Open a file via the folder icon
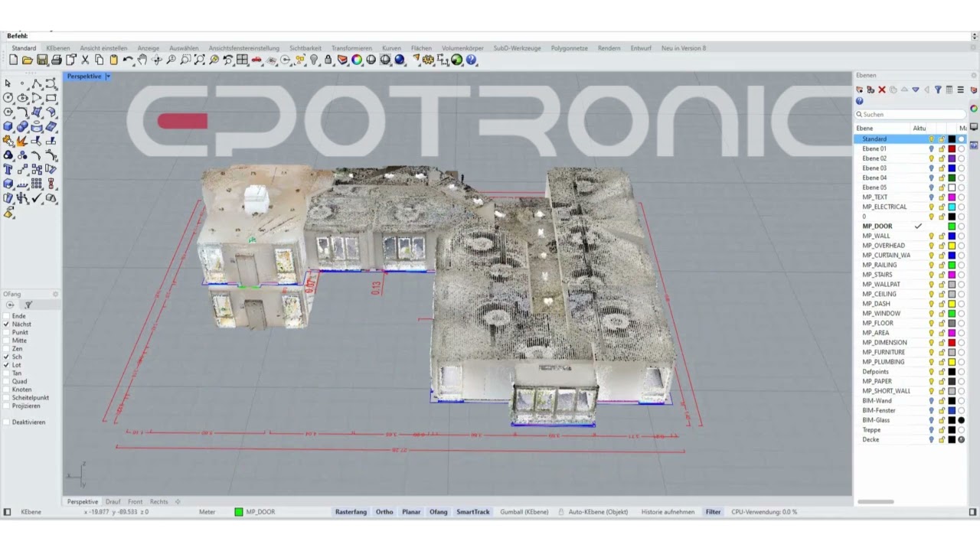The height and width of the screenshot is (551, 980). 27,60
